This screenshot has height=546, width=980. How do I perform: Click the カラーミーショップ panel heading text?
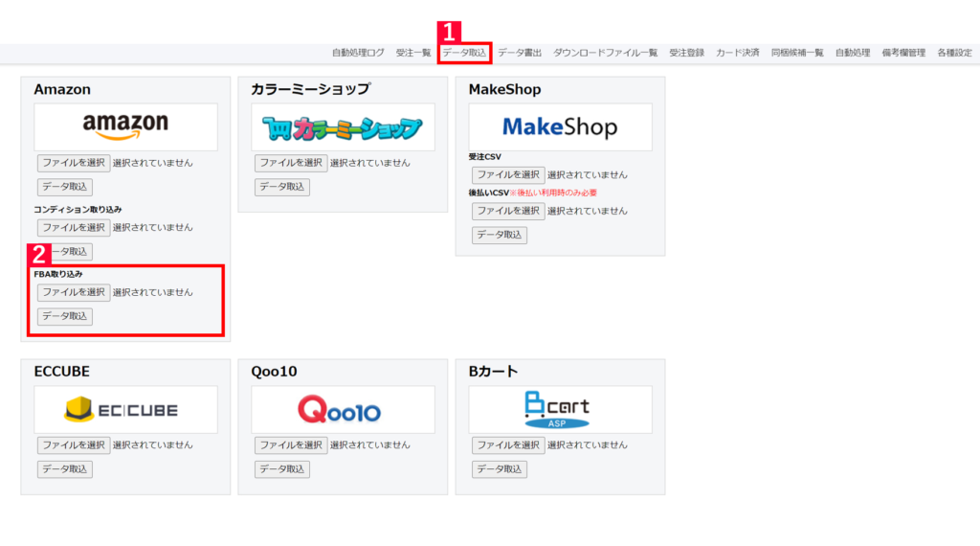(311, 89)
